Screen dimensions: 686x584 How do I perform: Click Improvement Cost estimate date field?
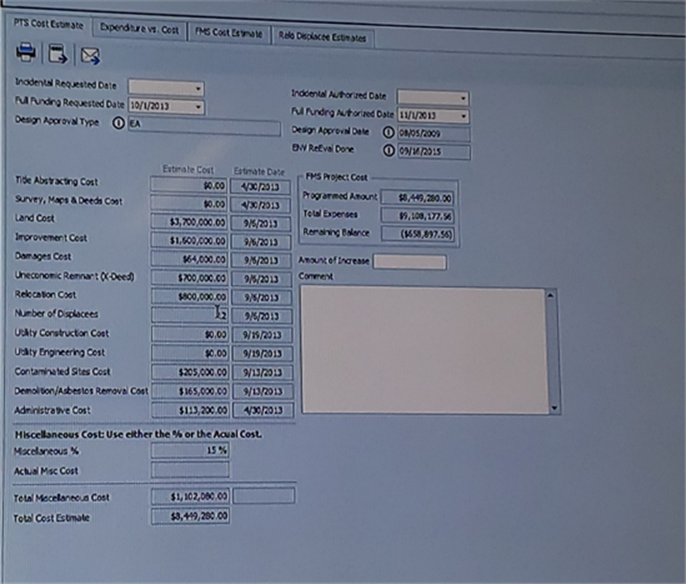click(261, 242)
